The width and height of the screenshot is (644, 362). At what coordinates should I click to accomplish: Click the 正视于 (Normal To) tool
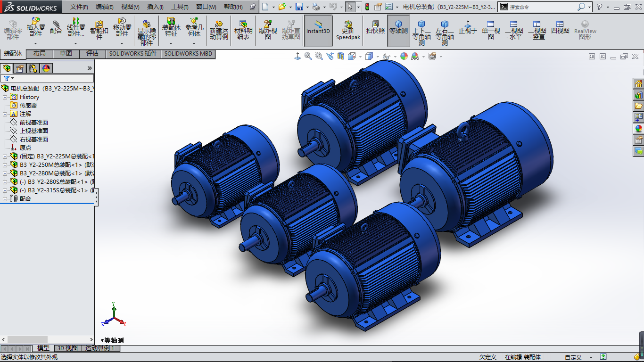(468, 27)
